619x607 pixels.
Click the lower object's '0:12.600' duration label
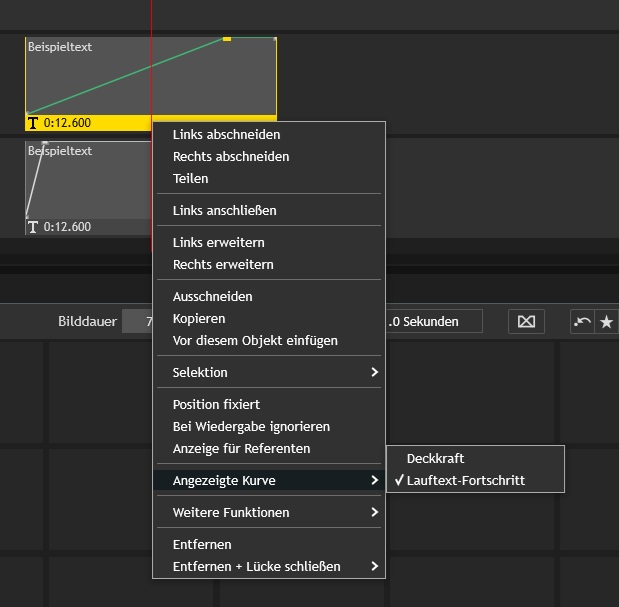(x=67, y=227)
